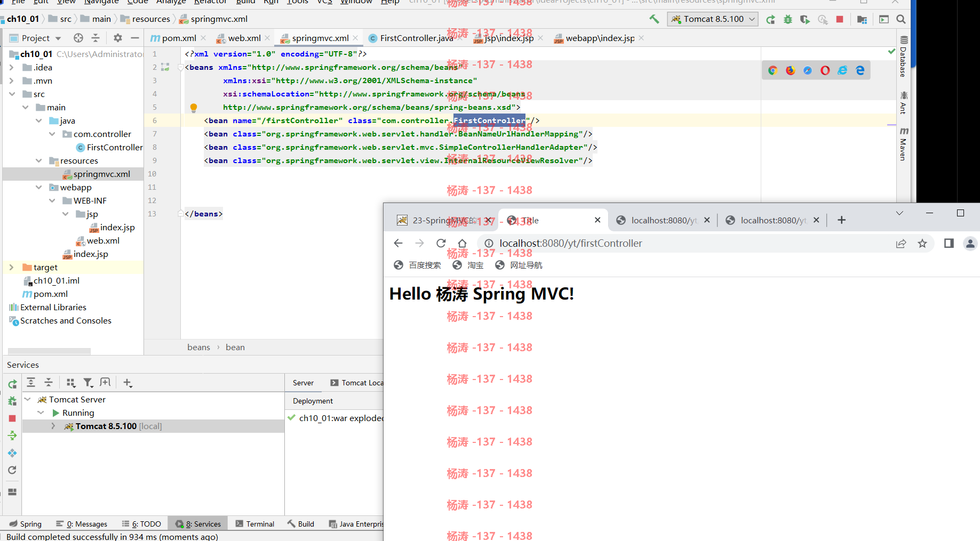Collapse the Running node in Services
This screenshot has height=541, width=980.
pyautogui.click(x=41, y=413)
